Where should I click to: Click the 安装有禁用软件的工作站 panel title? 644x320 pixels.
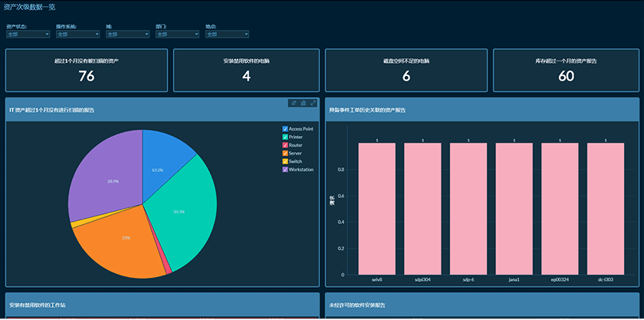point(38,305)
